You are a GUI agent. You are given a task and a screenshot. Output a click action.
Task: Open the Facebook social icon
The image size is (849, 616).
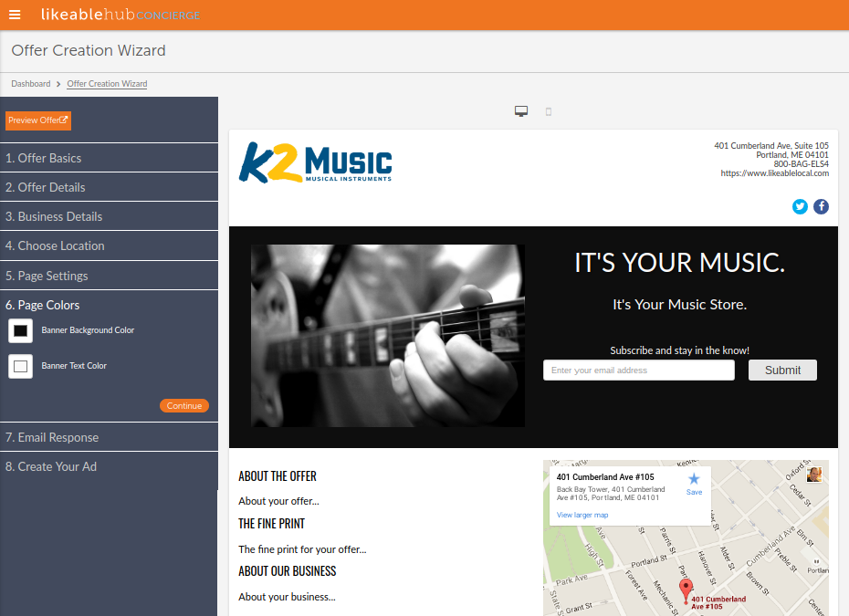(821, 207)
